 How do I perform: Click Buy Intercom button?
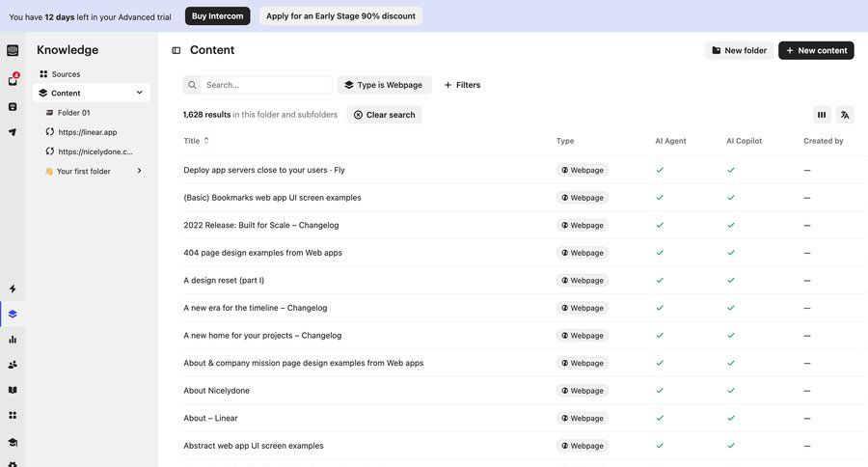click(x=218, y=16)
